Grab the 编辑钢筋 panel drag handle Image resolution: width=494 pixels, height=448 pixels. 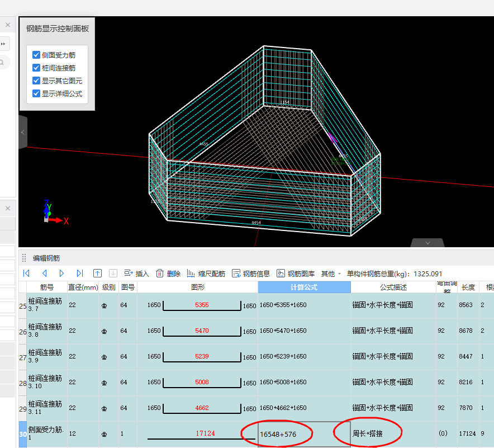[24, 258]
